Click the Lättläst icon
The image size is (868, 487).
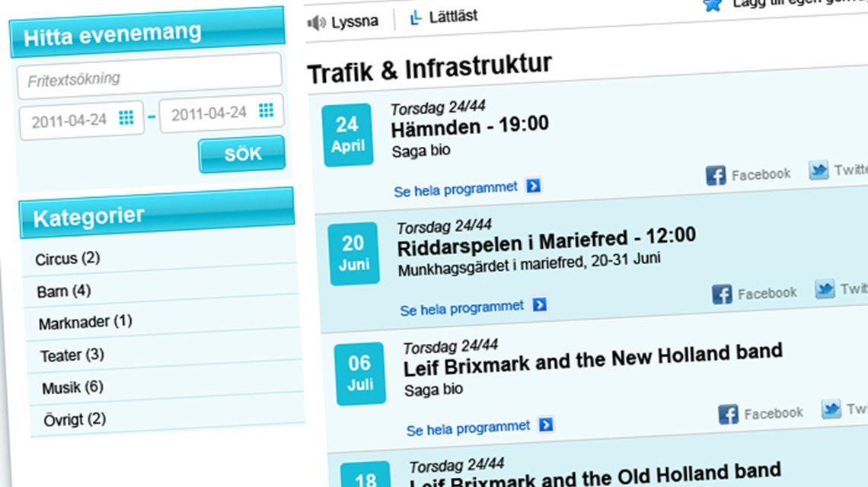click(x=415, y=18)
